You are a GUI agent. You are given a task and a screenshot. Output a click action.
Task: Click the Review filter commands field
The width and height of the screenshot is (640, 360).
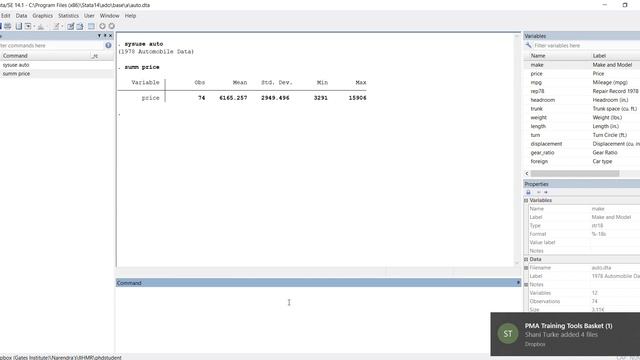coord(51,46)
